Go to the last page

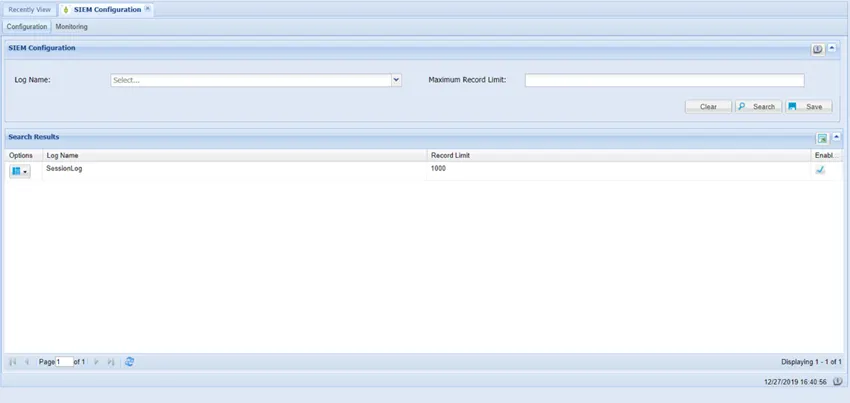111,362
